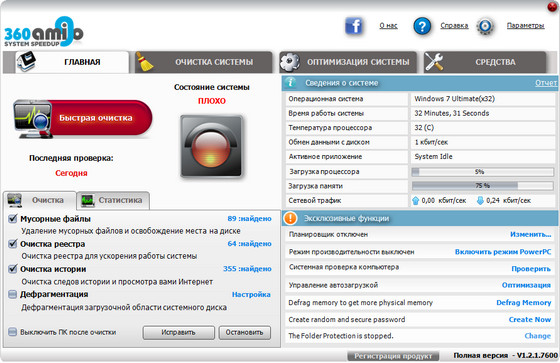Open the Настройка defragmentation settings link
This screenshot has height=363, width=560.
(x=251, y=294)
